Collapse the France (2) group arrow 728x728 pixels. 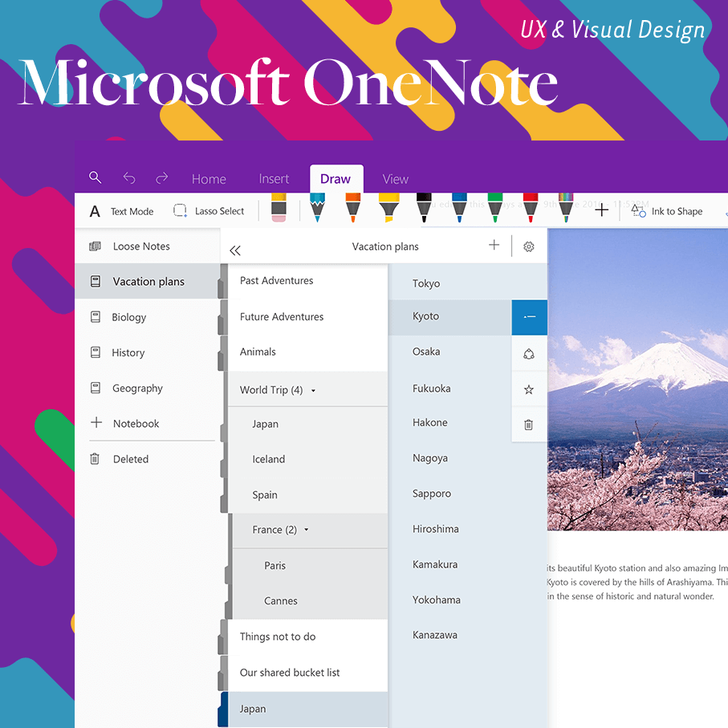tap(307, 530)
